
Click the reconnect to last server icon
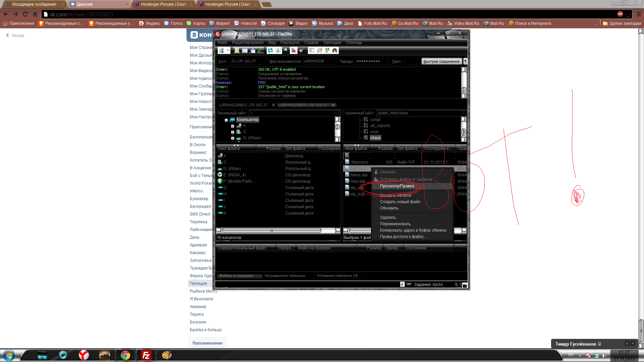[x=302, y=51]
